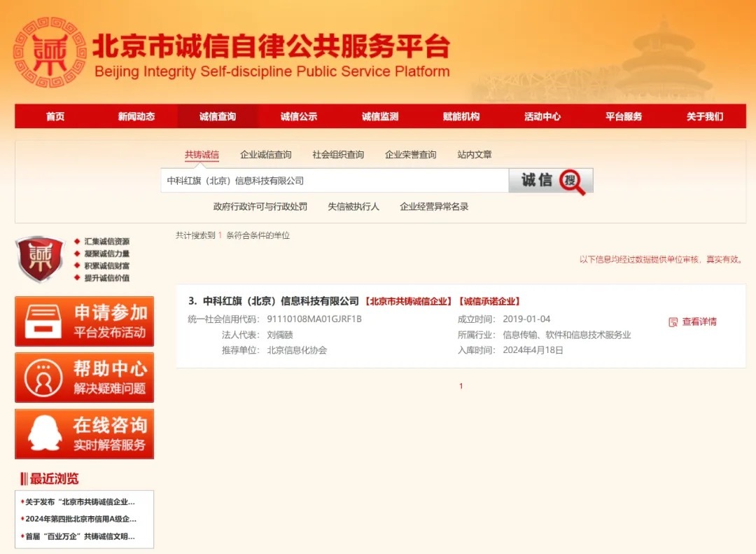Viewport: 756px width, 554px height.
Task: Click page number 1 in pagination
Action: point(461,386)
